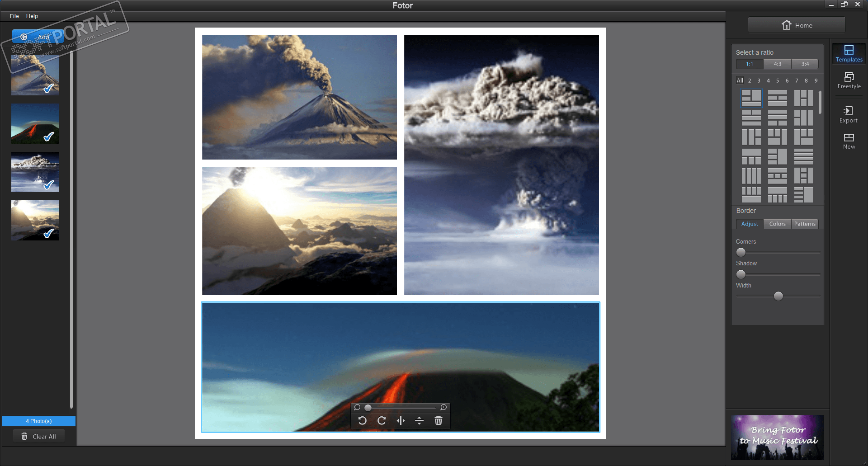Uncheck the red lava volcano thumbnail checkmark

[x=49, y=137]
